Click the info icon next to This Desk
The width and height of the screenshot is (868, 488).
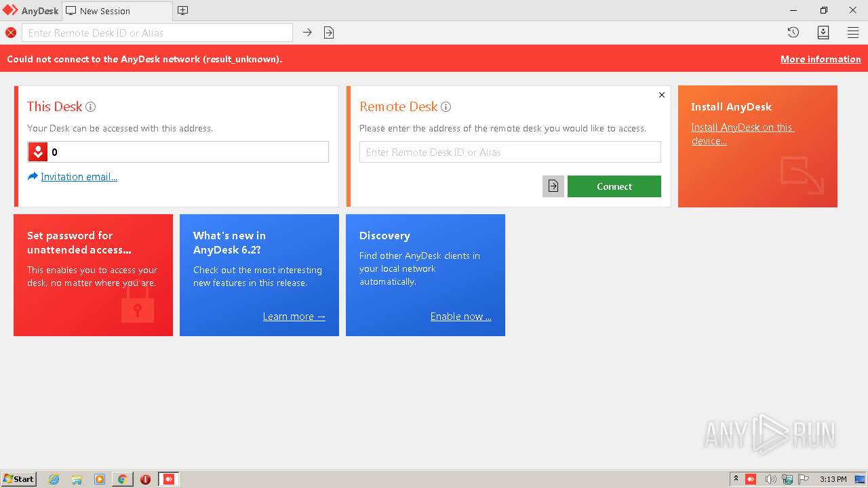tap(90, 106)
